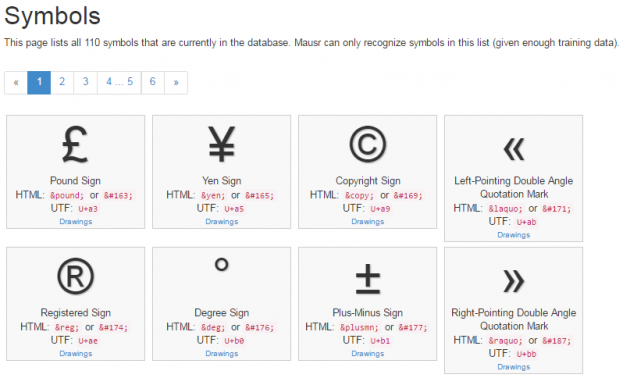Click the '&#163;' HTML code
This screenshot has width=630, height=378.
tap(118, 196)
